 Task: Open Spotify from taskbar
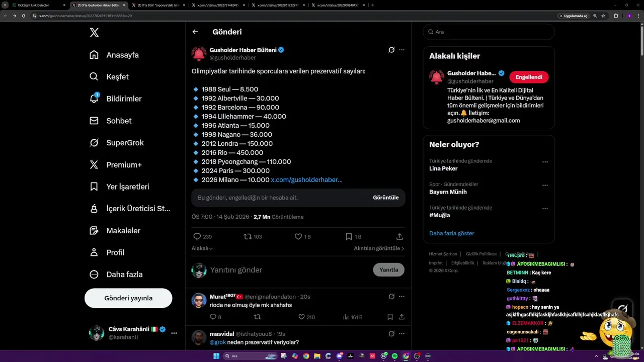(x=394, y=356)
